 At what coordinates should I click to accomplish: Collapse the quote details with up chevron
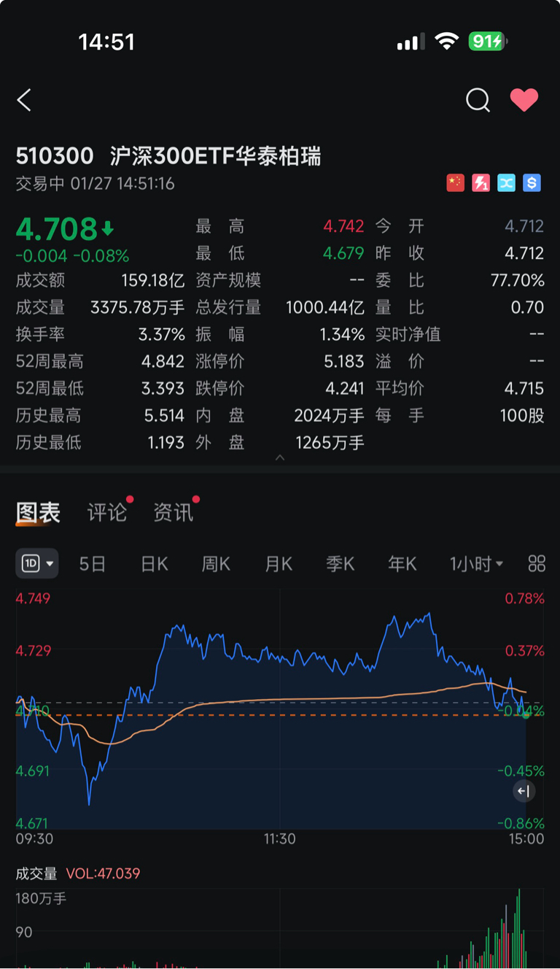click(280, 458)
